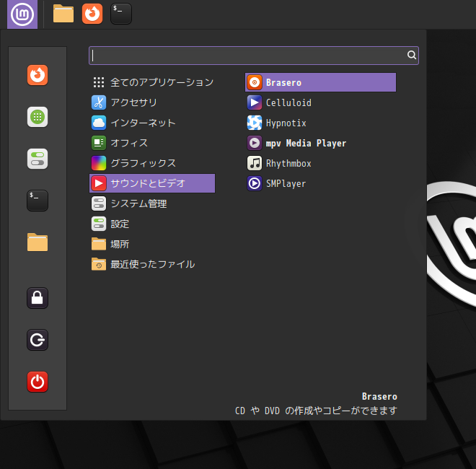The width and height of the screenshot is (476, 469).
Task: Select the グラフィックス category
Action: [153, 163]
